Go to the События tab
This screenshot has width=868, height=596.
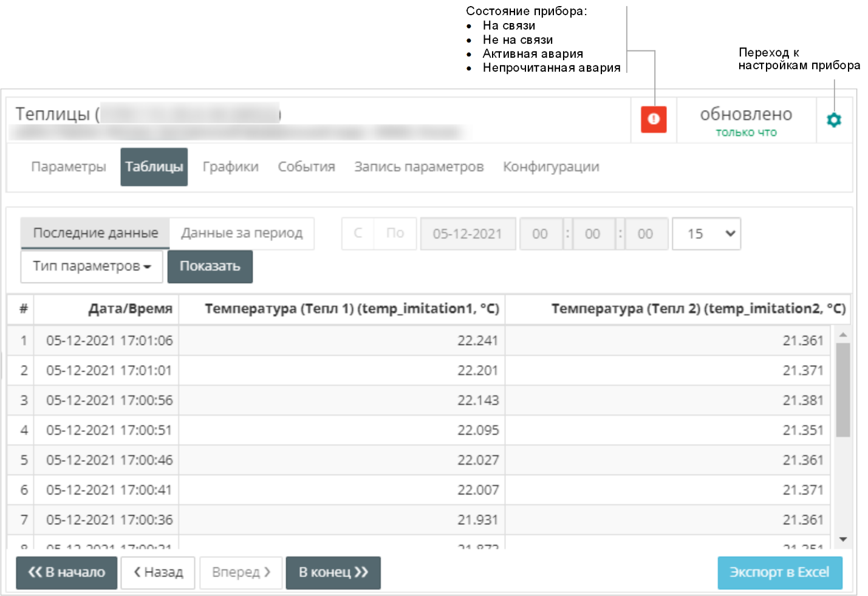coord(306,167)
